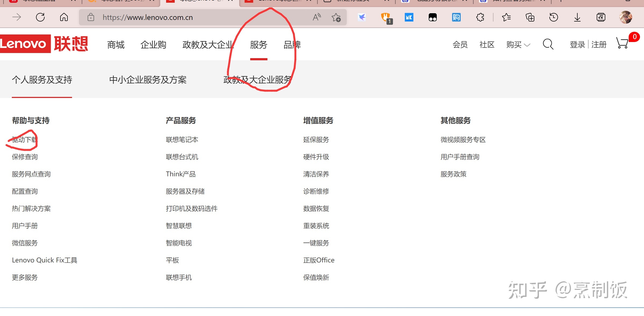Open the 服务 navigation menu

tap(259, 45)
